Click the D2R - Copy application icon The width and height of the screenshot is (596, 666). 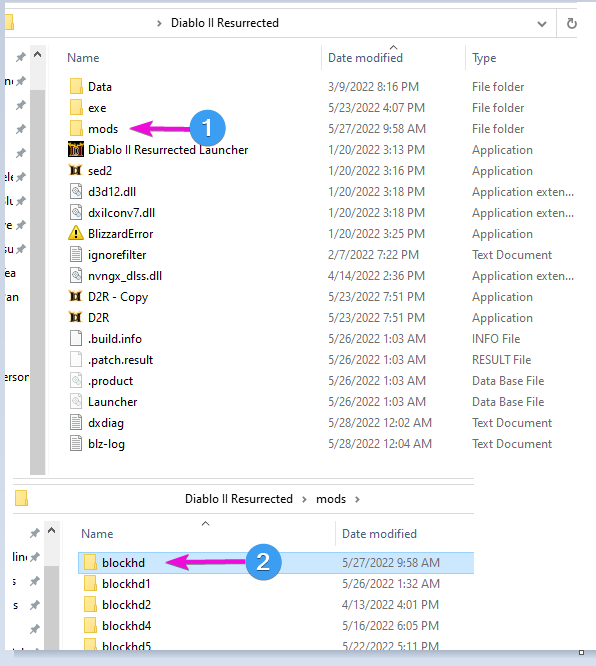tap(76, 296)
